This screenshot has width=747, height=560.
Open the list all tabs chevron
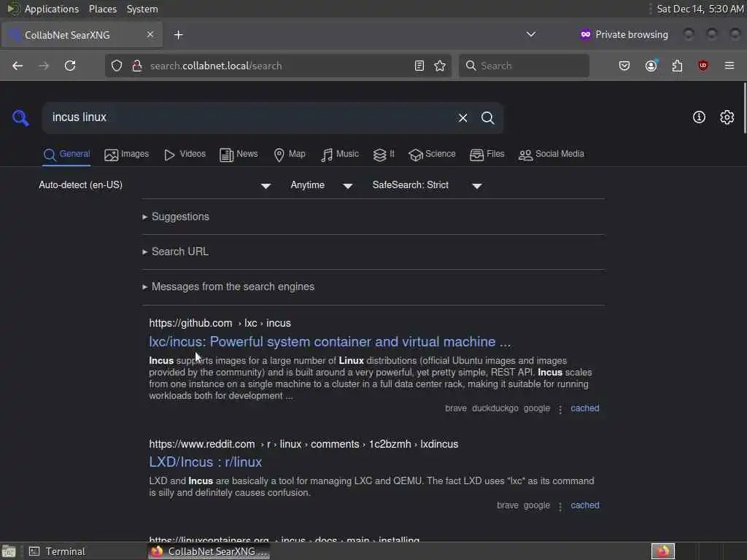(x=531, y=34)
